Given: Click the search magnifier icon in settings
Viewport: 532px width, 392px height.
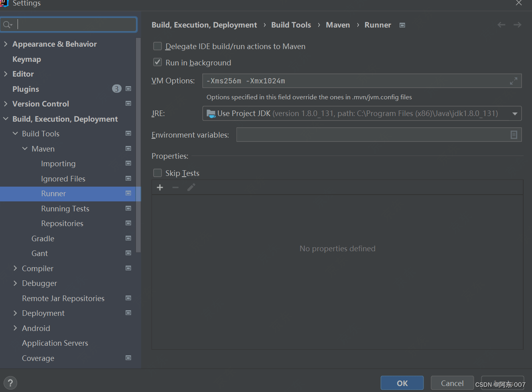Looking at the screenshot, I should pos(7,25).
